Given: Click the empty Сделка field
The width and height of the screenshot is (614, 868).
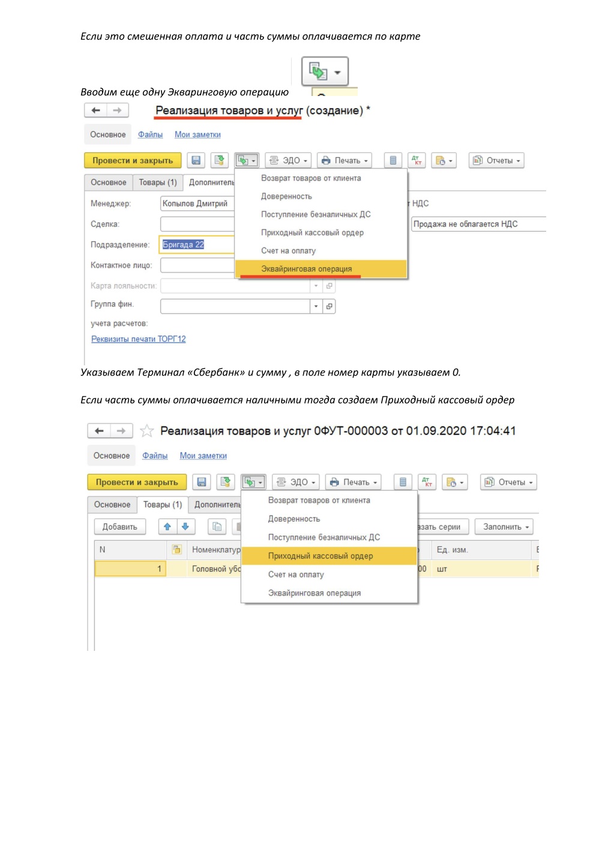Looking at the screenshot, I should tap(197, 224).
